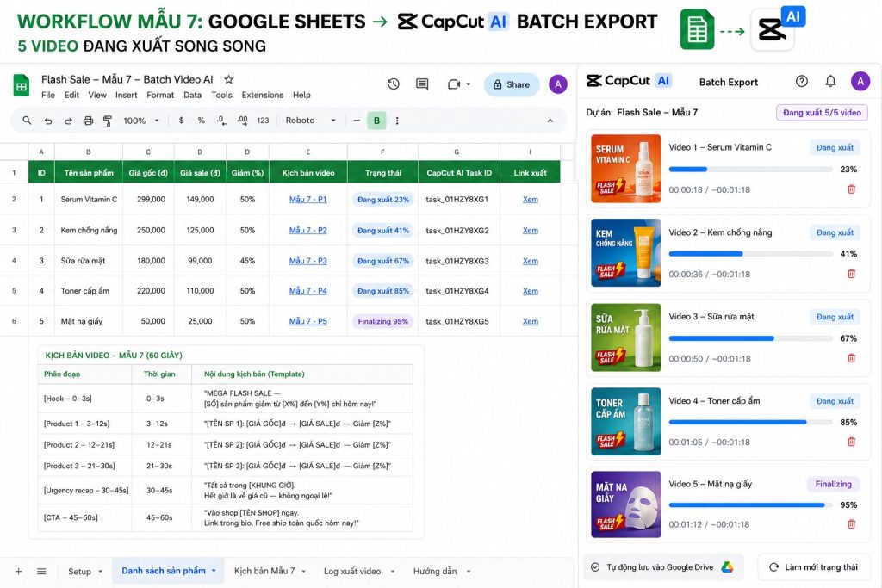The height and width of the screenshot is (588, 882).
Task: Open CapCut notifications bell
Action: [x=830, y=82]
